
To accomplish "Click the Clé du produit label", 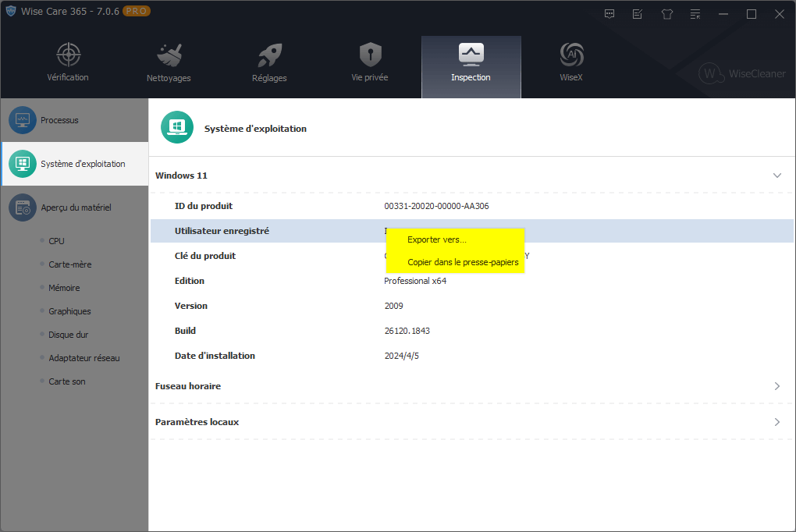I will (x=205, y=256).
